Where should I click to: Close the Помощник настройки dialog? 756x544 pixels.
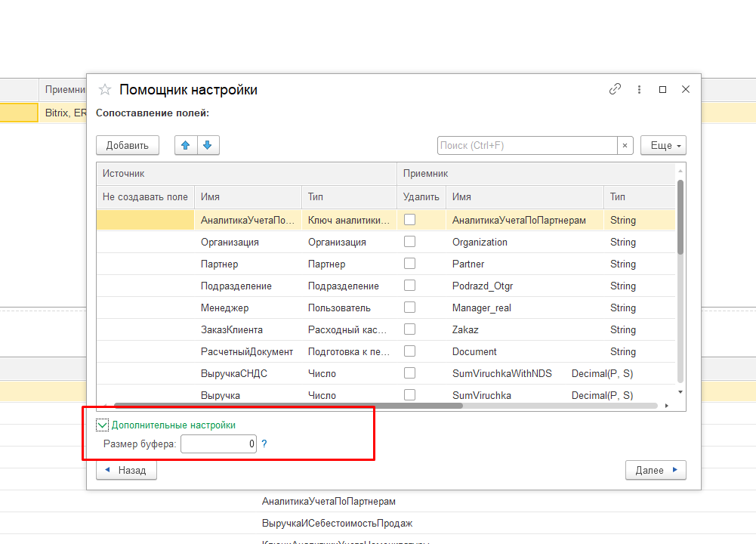click(686, 89)
